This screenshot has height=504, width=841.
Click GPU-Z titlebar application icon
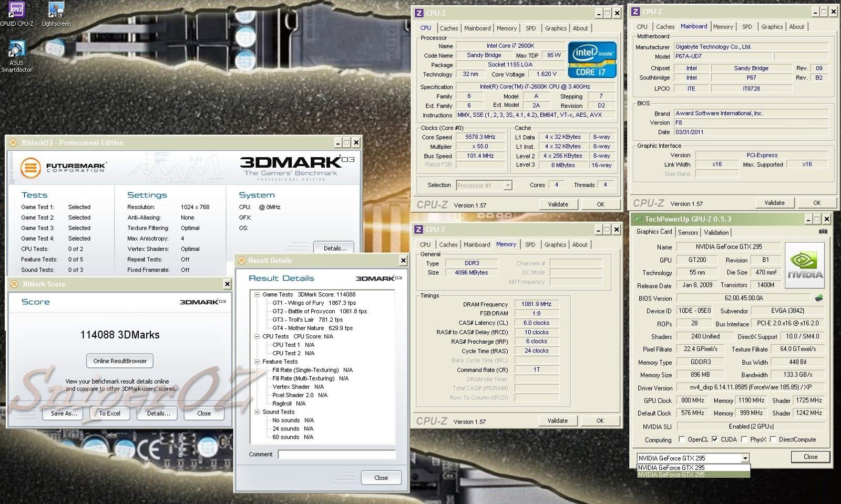[x=638, y=219]
